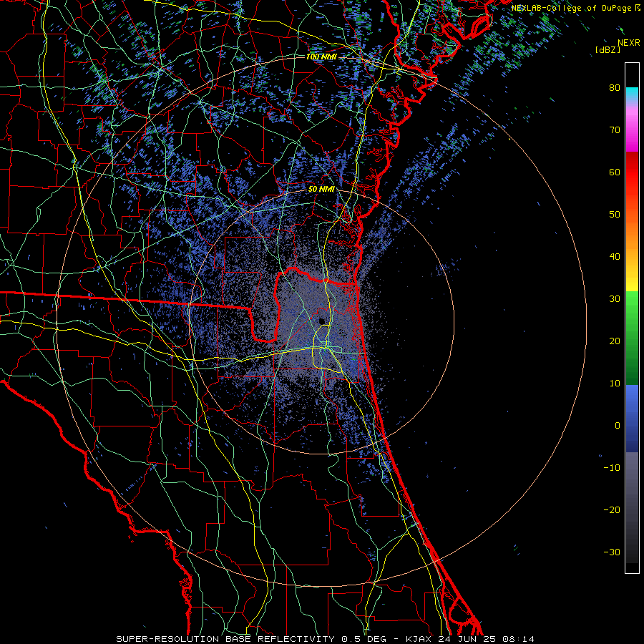Click the 60 value on the dBZ scale
This screenshot has width=644, height=644.
615,172
